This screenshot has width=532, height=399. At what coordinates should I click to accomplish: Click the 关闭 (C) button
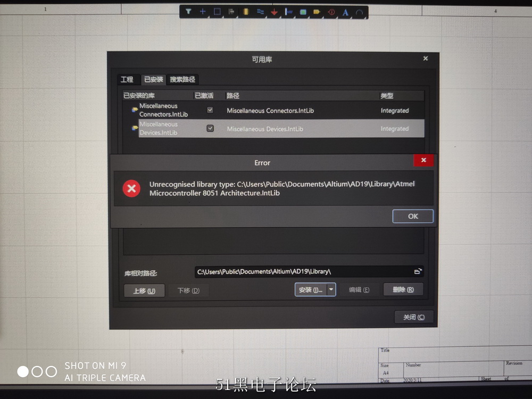(413, 317)
